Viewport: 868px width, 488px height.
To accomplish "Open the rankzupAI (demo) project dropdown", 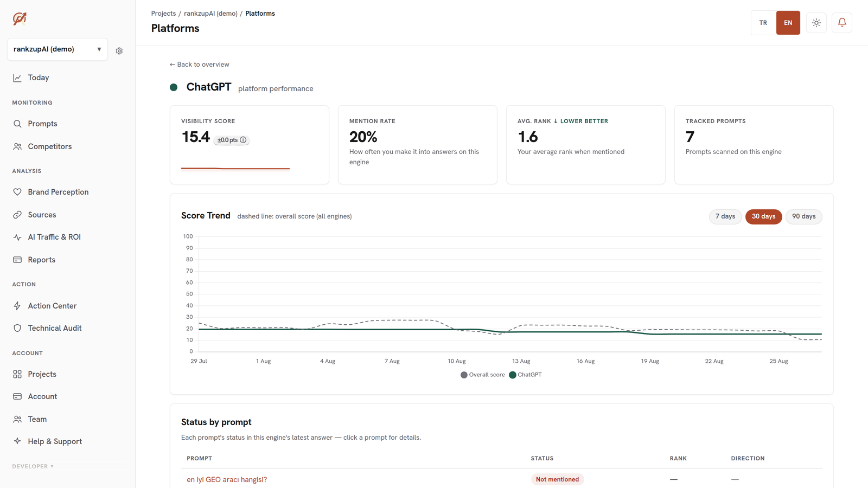I will (x=58, y=49).
